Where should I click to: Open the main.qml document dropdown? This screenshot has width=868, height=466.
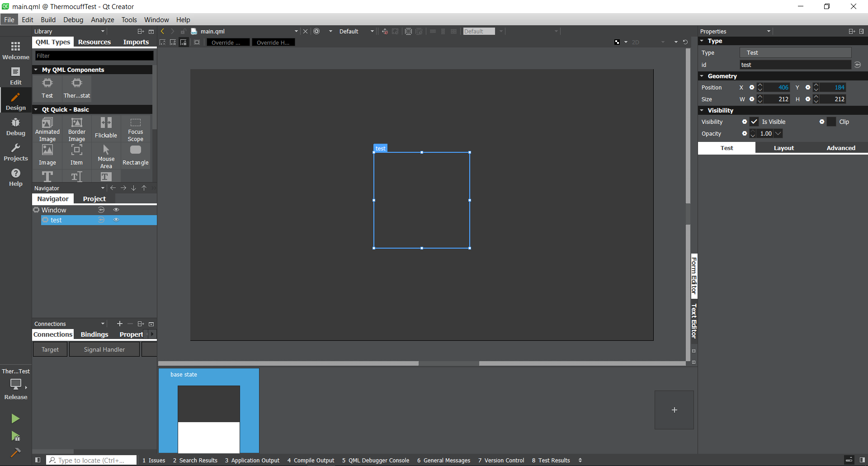(296, 31)
